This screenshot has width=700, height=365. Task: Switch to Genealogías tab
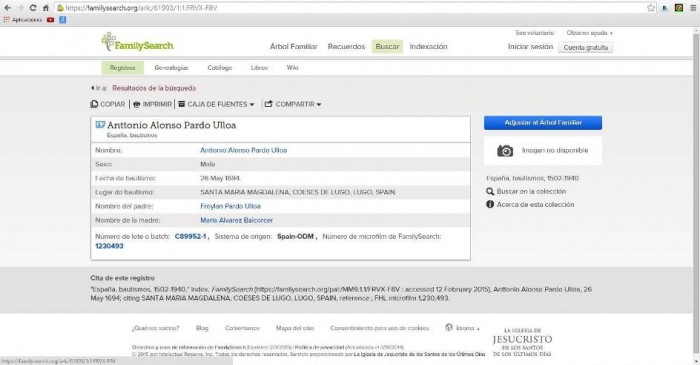tap(171, 68)
